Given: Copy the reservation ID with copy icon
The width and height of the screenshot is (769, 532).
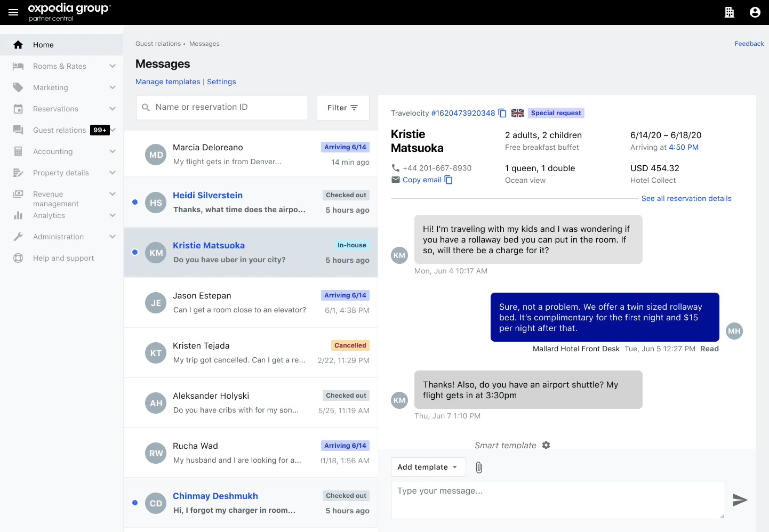Looking at the screenshot, I should [x=502, y=113].
